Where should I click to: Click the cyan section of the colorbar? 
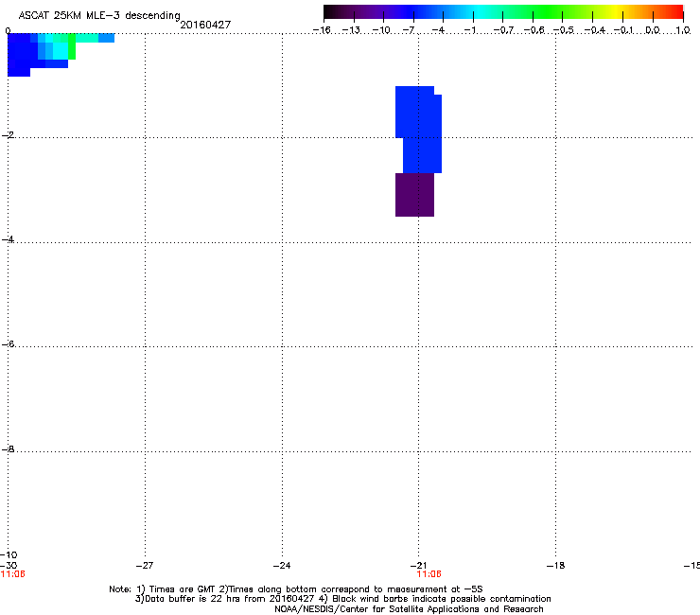coord(478,12)
